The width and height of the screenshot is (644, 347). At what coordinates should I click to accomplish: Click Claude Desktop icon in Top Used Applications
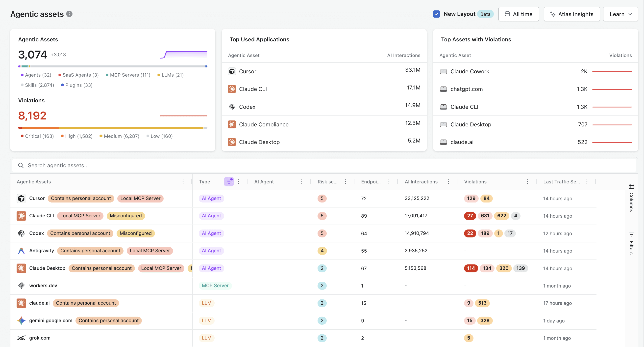pyautogui.click(x=232, y=142)
